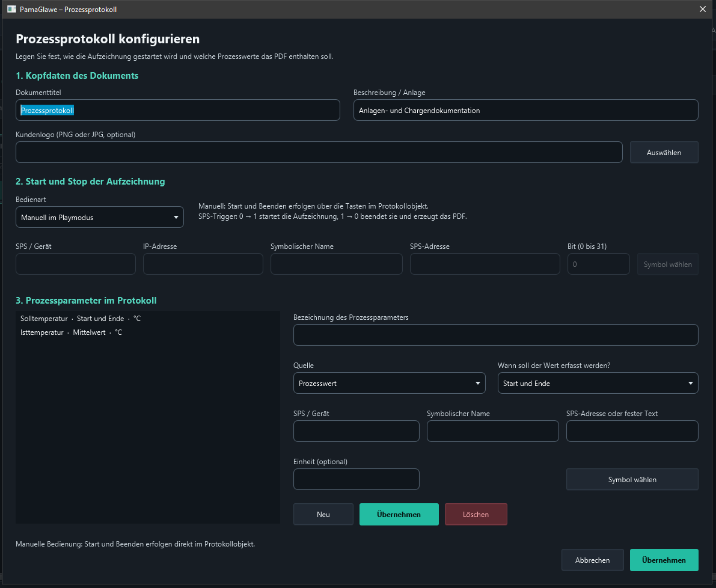The height and width of the screenshot is (588, 716).
Task: Click the '2. Start und Stop der Aufzeichnung' heading
Action: (x=90, y=181)
